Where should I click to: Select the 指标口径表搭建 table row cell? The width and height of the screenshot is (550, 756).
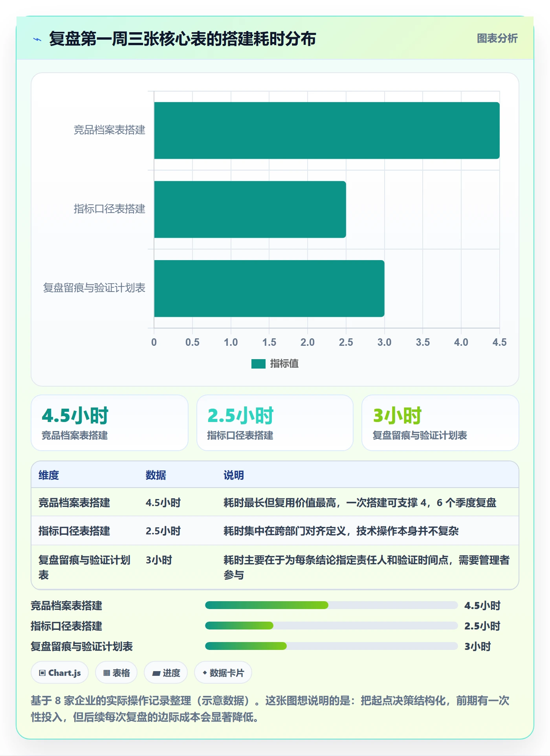coord(74,531)
